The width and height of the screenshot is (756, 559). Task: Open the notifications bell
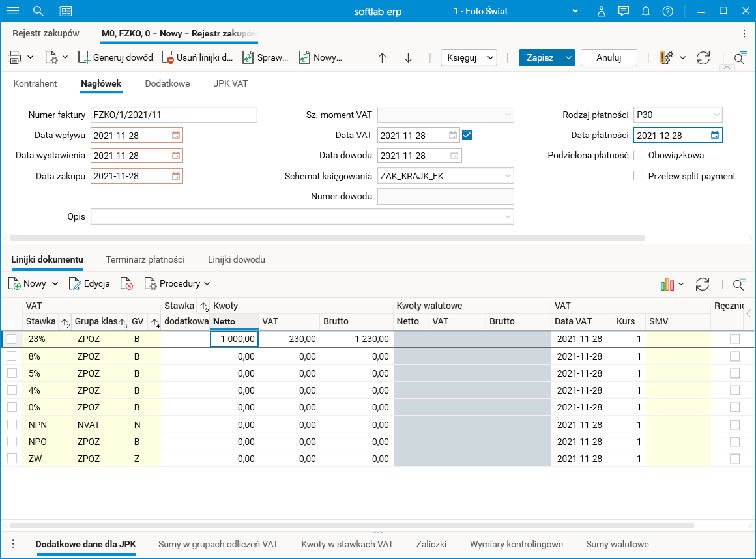point(646,11)
